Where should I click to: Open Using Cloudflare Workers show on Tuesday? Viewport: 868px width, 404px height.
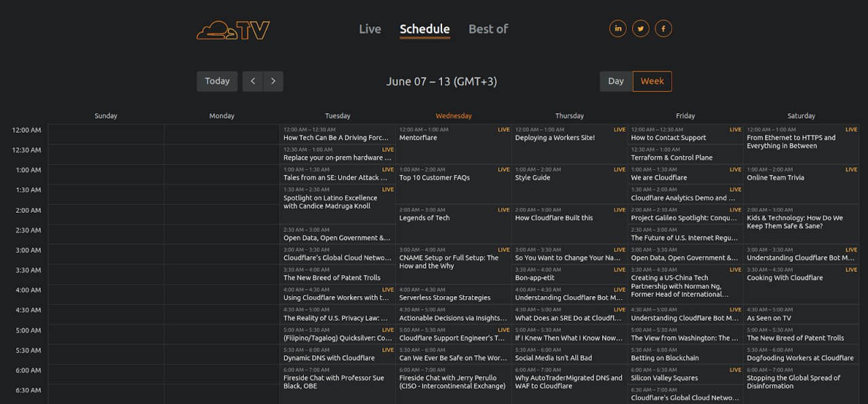(x=337, y=294)
